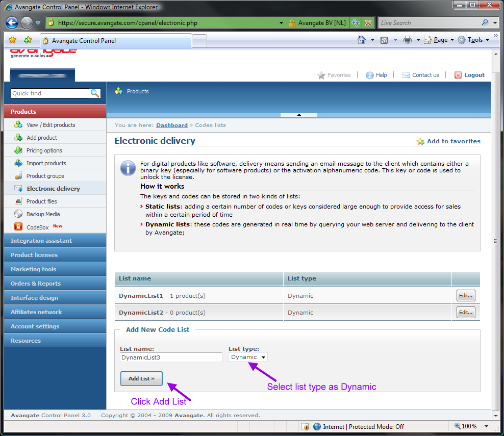504x436 pixels.
Task: Expand the Product licenses section
Action: (55, 255)
